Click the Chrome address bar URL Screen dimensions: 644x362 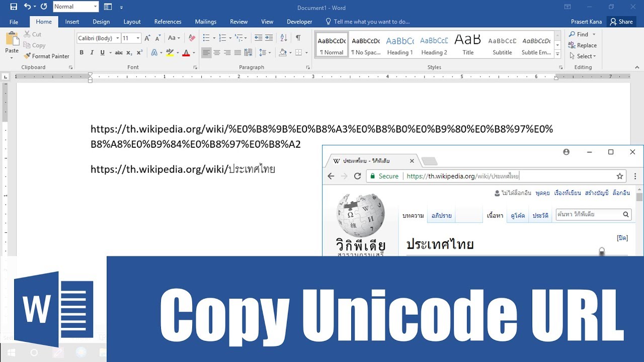pyautogui.click(x=462, y=176)
